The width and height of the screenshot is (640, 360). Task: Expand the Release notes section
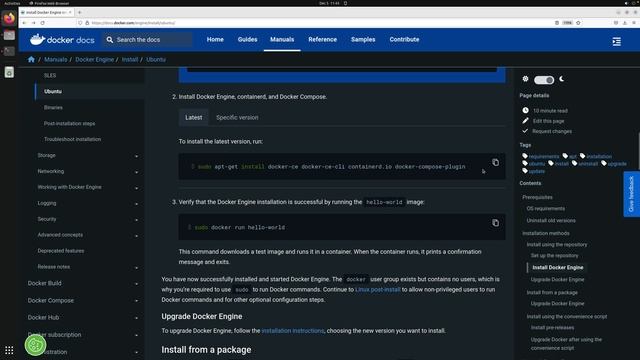[136, 267]
